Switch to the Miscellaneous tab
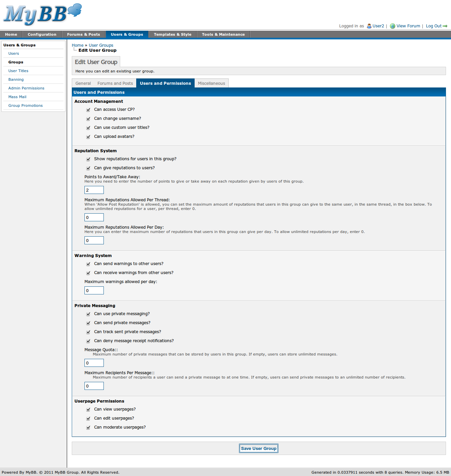 click(x=211, y=83)
